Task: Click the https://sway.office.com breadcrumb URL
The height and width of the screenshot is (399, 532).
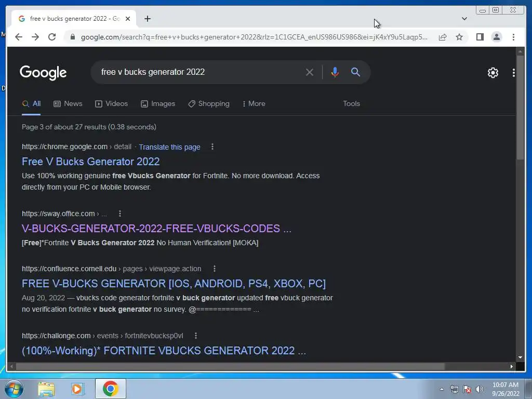Action: (58, 214)
